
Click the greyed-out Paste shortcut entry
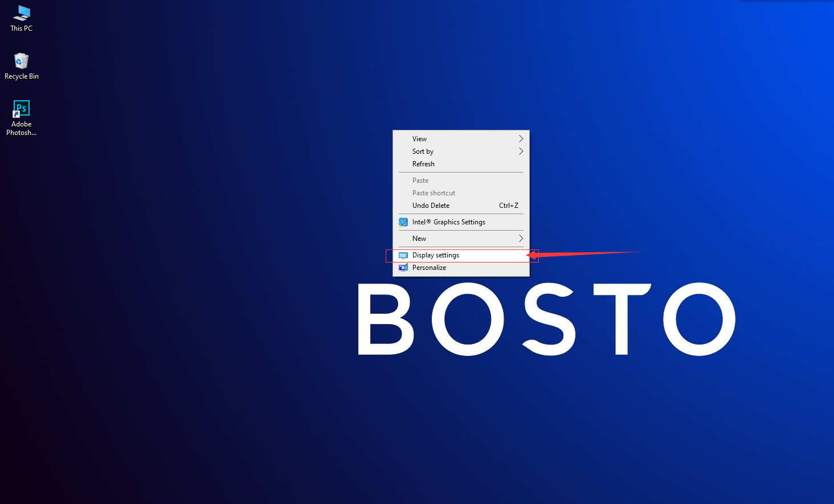pos(461,193)
